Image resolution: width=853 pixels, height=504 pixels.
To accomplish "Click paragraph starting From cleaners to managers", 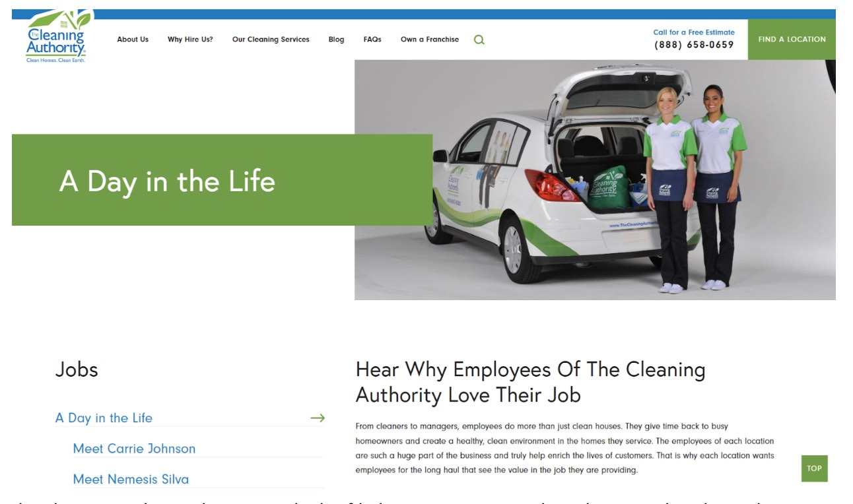I will (x=564, y=448).
